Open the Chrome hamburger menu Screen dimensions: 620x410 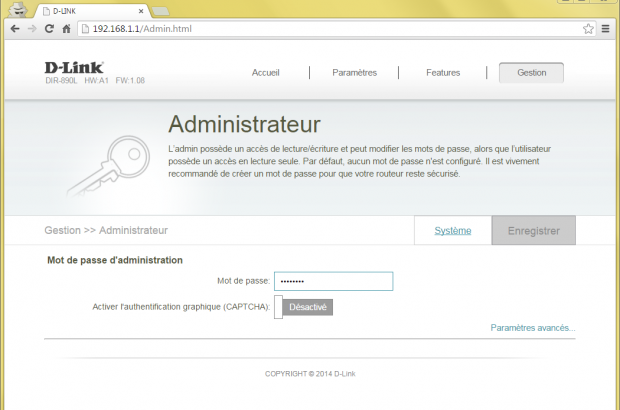tap(606, 30)
